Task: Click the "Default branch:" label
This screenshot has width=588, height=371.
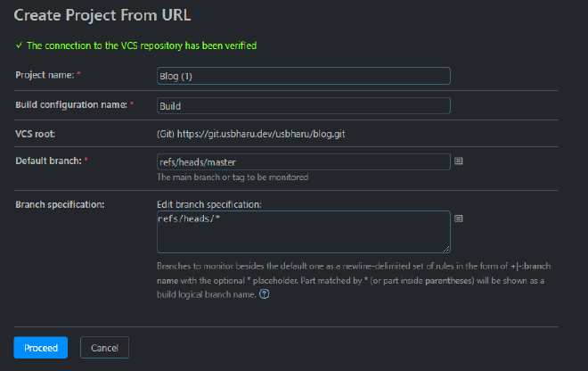Action: [x=49, y=161]
